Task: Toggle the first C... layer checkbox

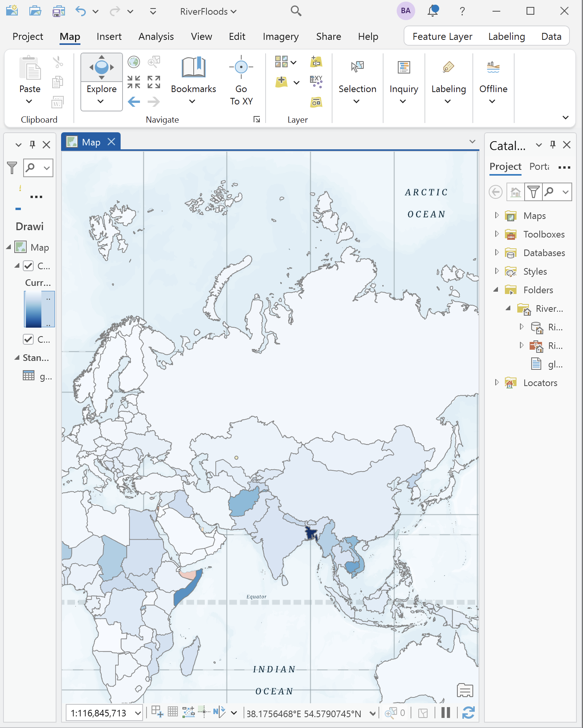Action: [28, 266]
